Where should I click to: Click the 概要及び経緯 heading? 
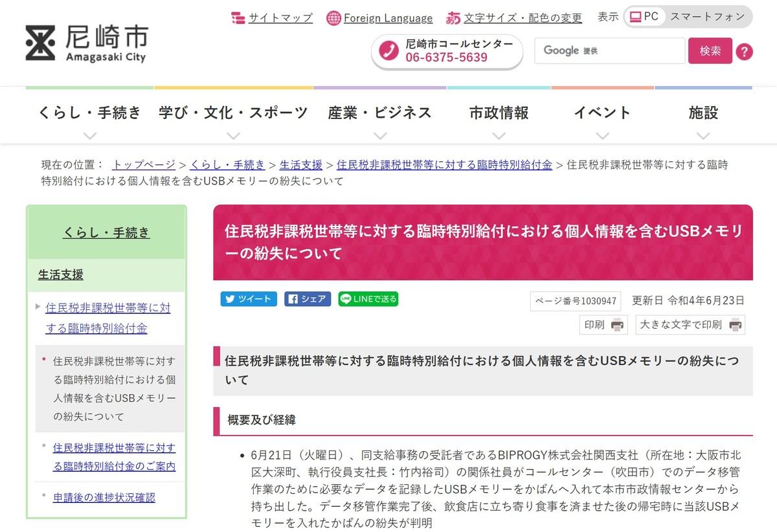click(x=262, y=420)
